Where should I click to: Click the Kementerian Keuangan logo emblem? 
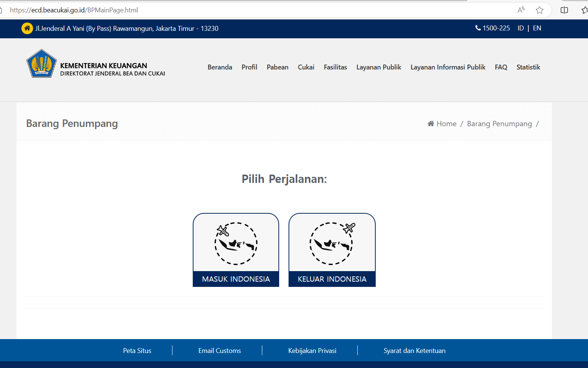click(41, 64)
